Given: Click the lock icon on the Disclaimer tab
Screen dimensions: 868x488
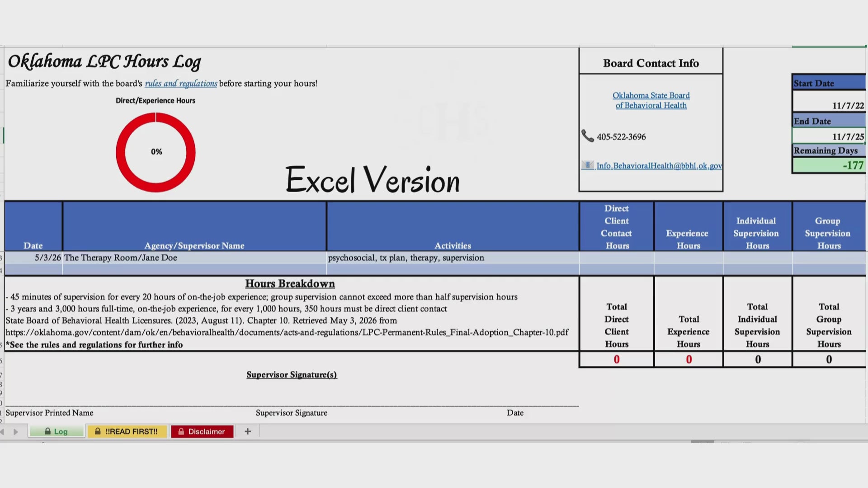Looking at the screenshot, I should click(x=181, y=432).
